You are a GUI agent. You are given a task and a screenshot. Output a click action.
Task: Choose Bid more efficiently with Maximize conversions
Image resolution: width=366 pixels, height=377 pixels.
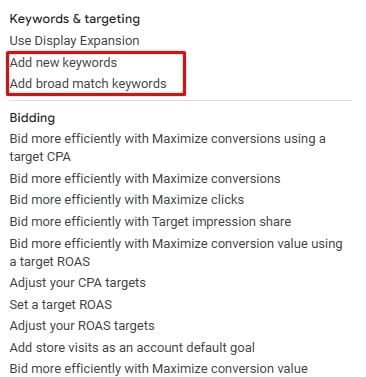145,178
